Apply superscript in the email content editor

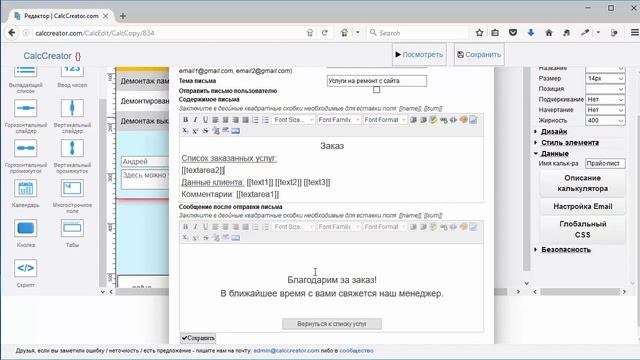click(x=196, y=131)
